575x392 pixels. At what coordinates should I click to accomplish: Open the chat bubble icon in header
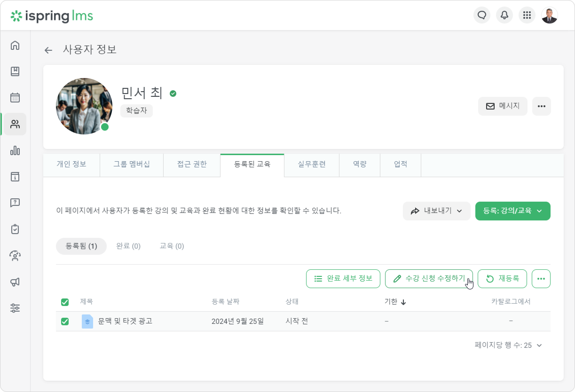[x=482, y=15]
